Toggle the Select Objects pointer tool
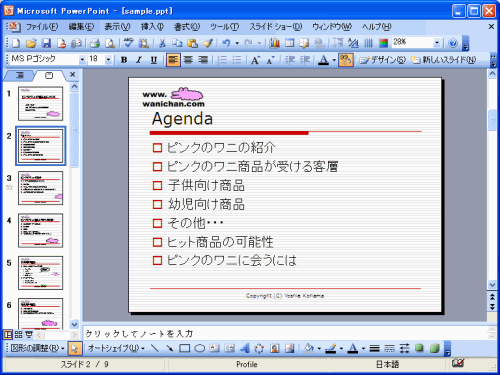Image resolution: width=500 pixels, height=375 pixels. point(75,348)
